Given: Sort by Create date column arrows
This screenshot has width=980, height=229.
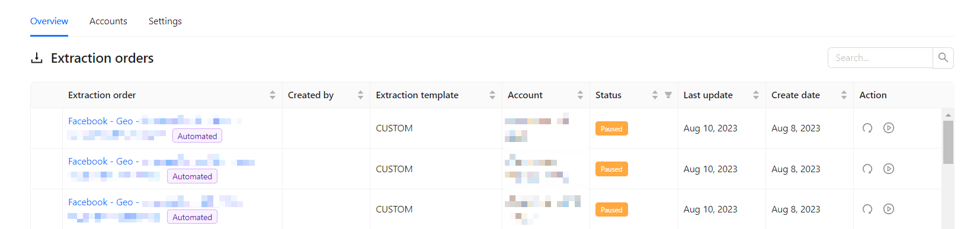Looking at the screenshot, I should click(844, 95).
